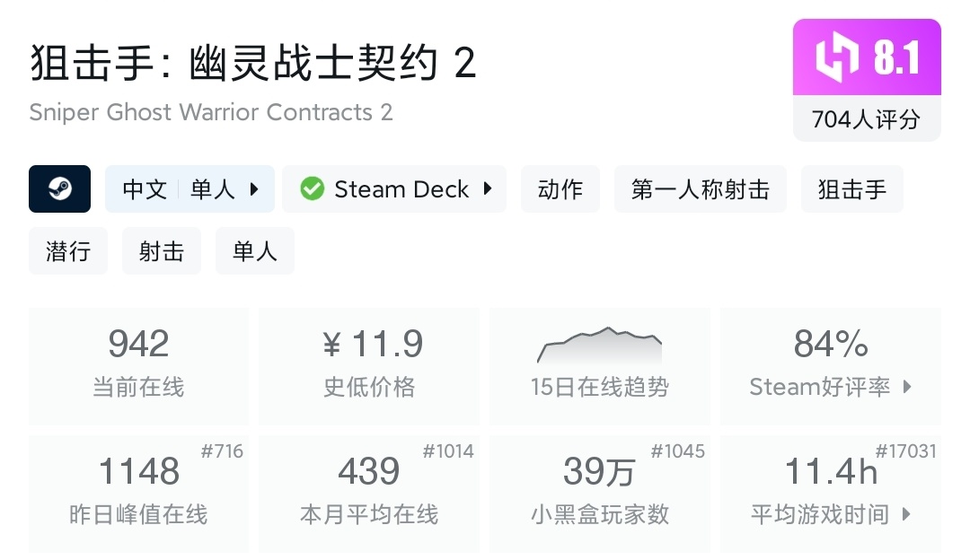Choose the 单人 single-player tag in second row

[255, 251]
